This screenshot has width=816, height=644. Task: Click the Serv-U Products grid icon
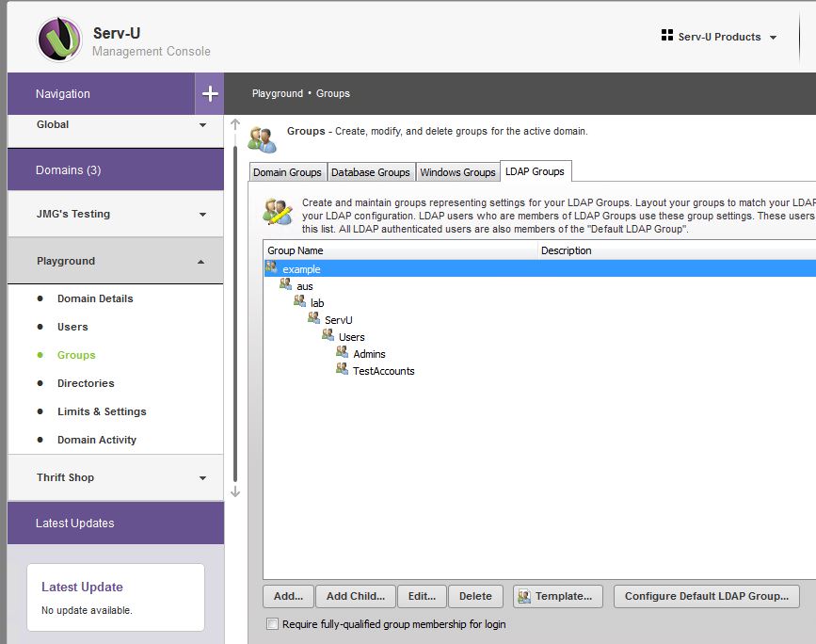tap(666, 36)
